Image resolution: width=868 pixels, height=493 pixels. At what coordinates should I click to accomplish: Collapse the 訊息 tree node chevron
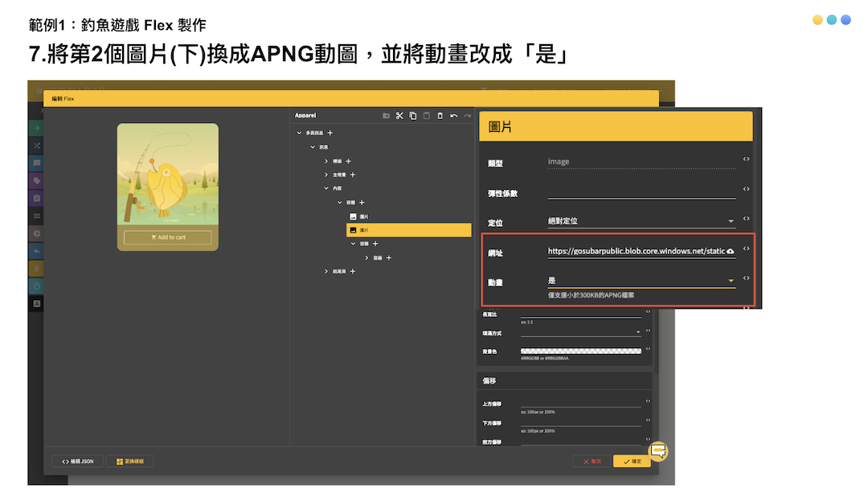click(313, 147)
